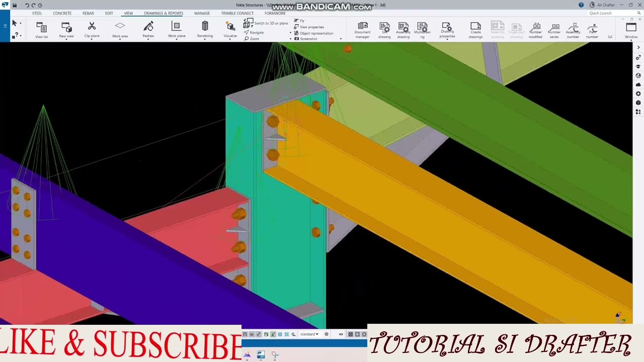Image resolution: width=644 pixels, height=362 pixels.
Task: Open the DRAWINGS & REPORTS tab
Action: [x=164, y=13]
